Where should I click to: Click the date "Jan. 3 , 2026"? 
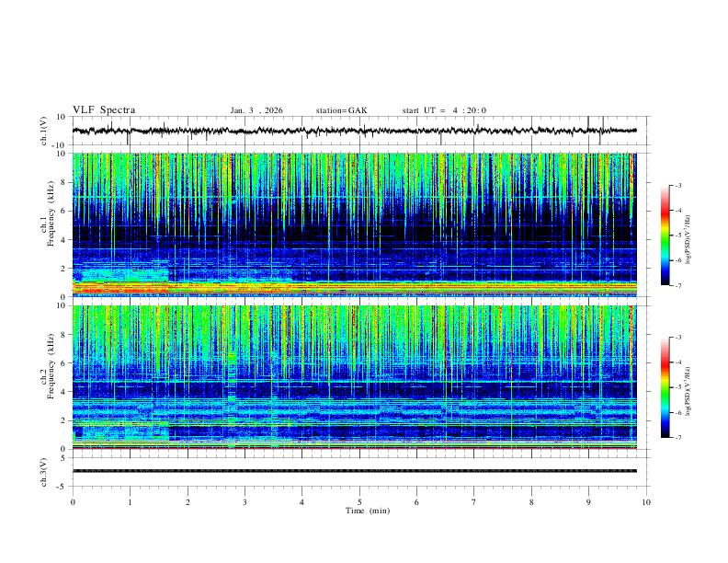pyautogui.click(x=256, y=110)
